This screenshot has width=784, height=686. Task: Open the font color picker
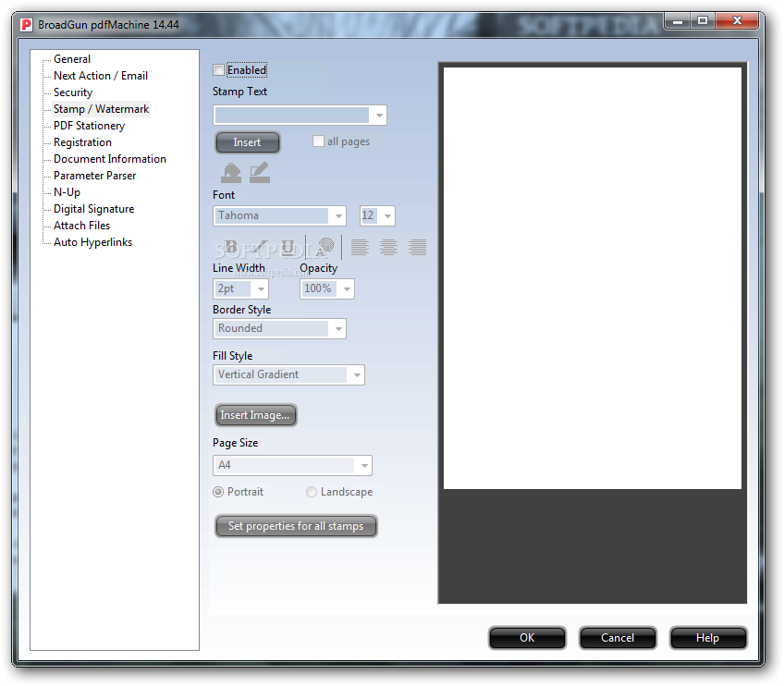pyautogui.click(x=324, y=247)
